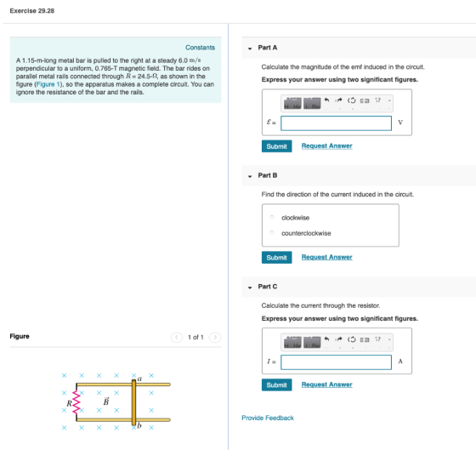The image size is (476, 450).
Task: Click redo icon in Part A toolbar
Action: pyautogui.click(x=339, y=100)
